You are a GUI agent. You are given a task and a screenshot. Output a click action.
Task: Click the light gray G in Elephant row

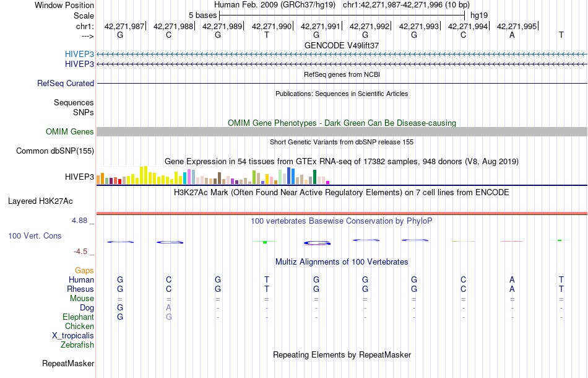tap(169, 317)
